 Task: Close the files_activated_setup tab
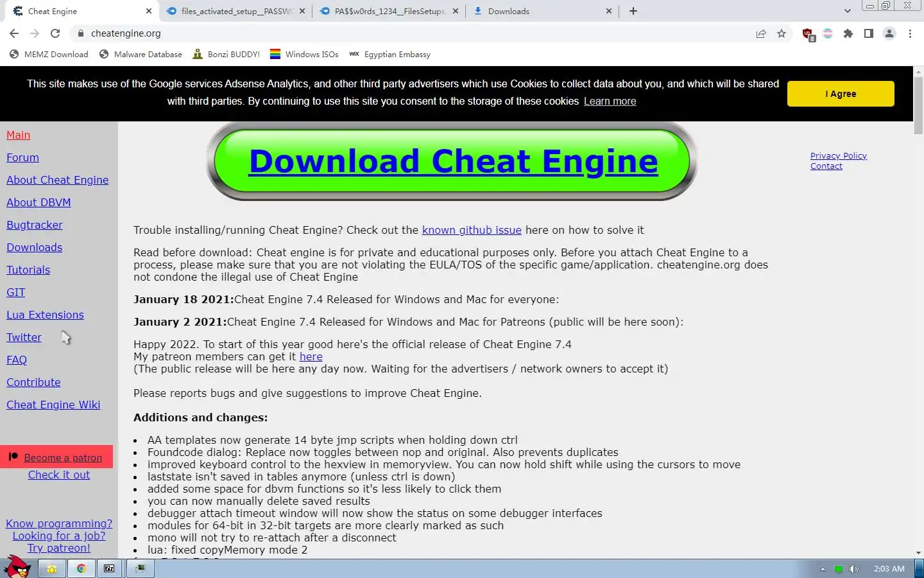coord(302,11)
